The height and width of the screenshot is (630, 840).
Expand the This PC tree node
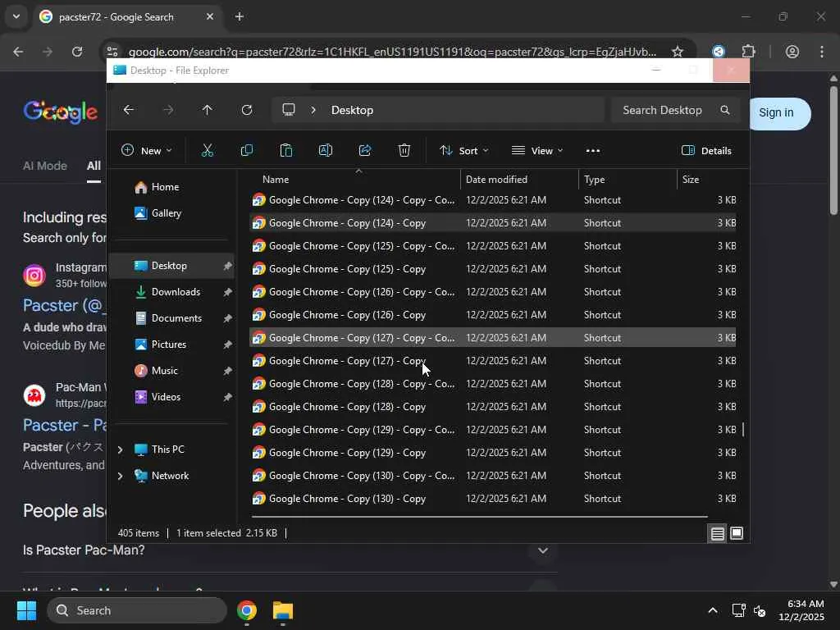[x=120, y=450]
